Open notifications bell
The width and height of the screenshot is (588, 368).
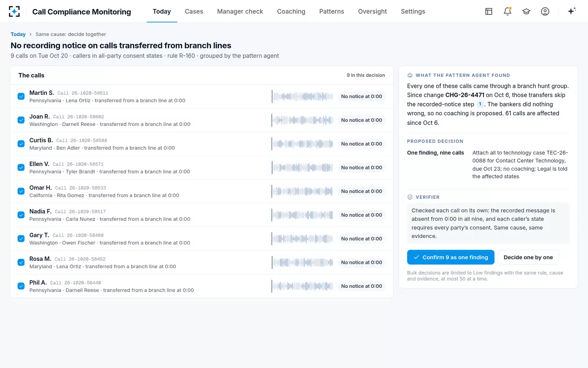coord(508,11)
